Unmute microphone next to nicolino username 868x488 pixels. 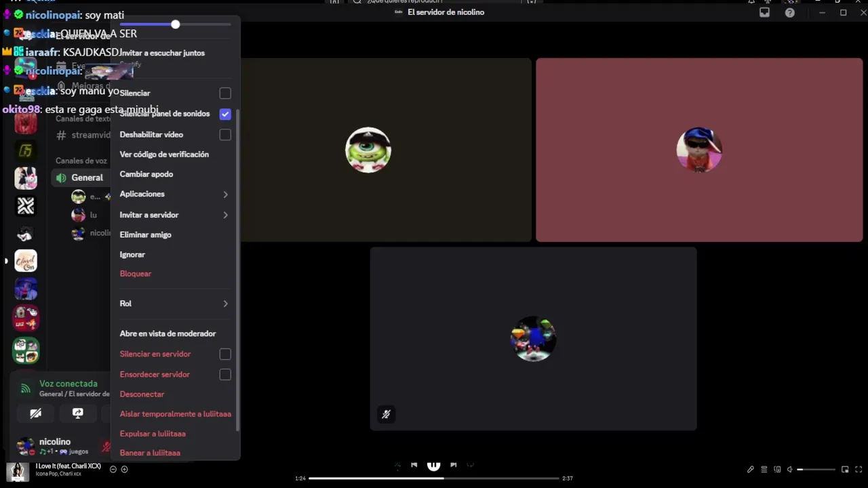pos(106,447)
